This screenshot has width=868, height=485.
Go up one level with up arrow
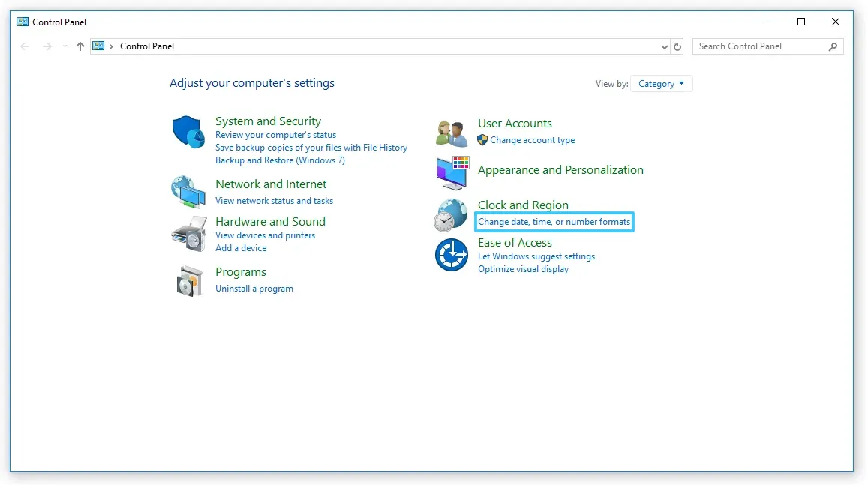click(x=80, y=46)
